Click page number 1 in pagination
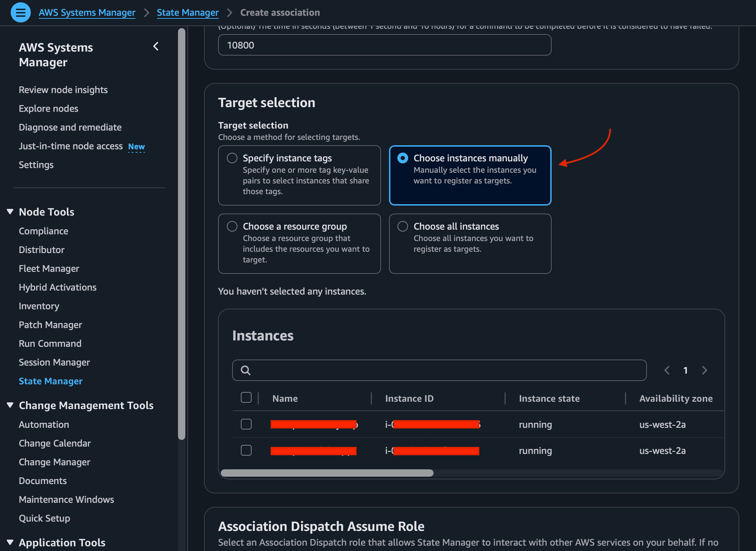Screen dimensions: 756x551 pos(685,370)
